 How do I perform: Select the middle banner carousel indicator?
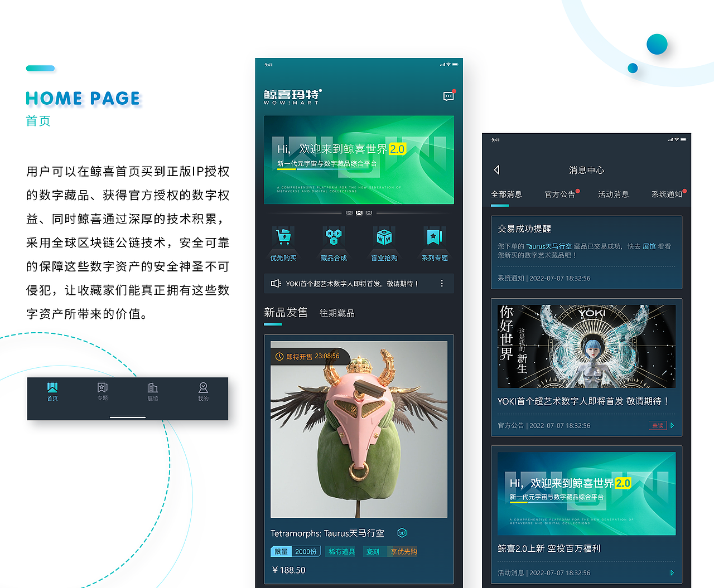pyautogui.click(x=359, y=213)
